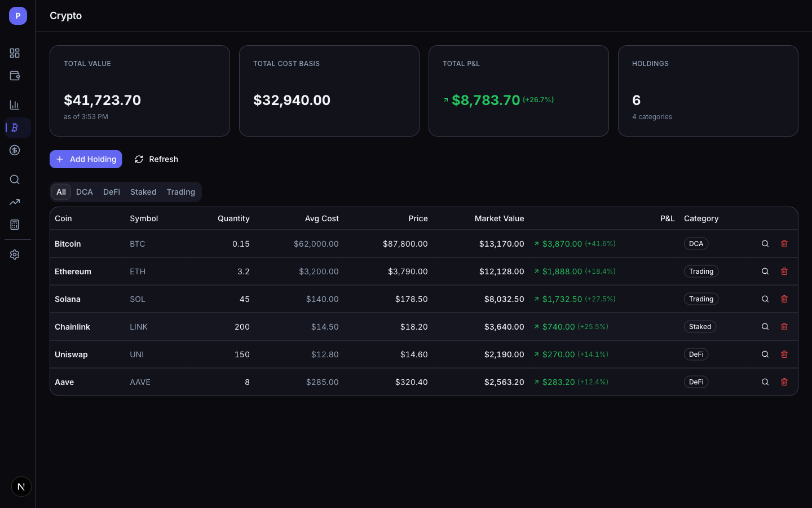812x508 pixels.
Task: Open the dollar coin icon in sidebar
Action: click(x=15, y=150)
